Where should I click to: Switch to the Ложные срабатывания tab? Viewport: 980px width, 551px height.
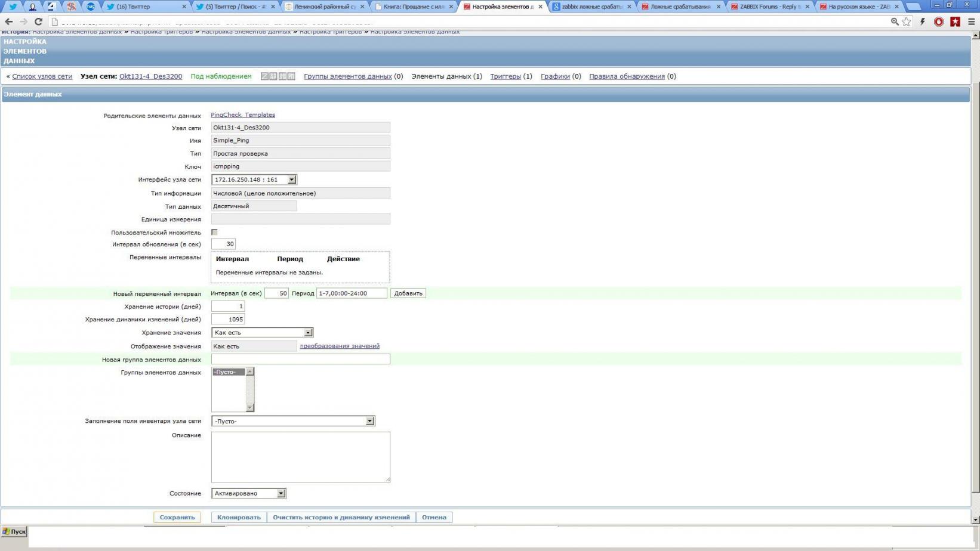680,7
